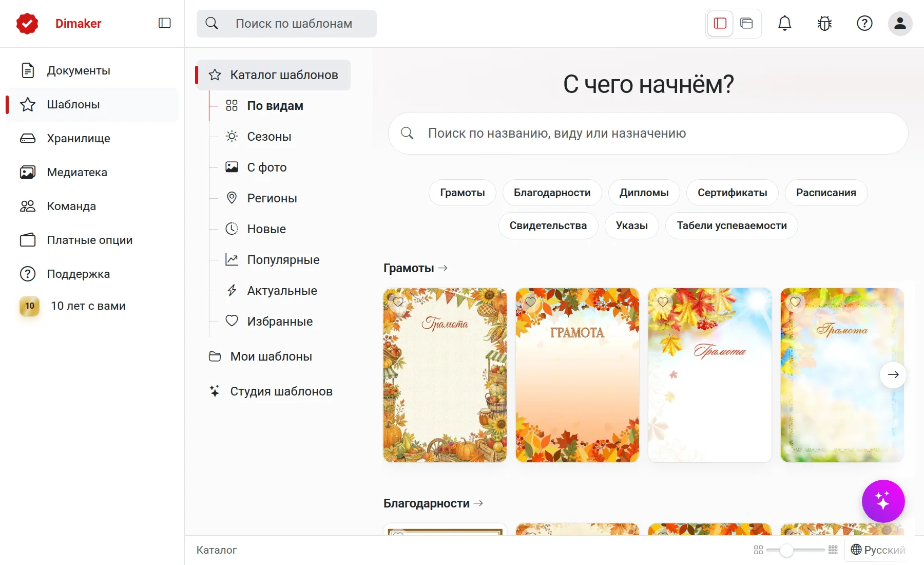Image resolution: width=924 pixels, height=565 pixels.
Task: Switch to window layout mode
Action: (x=746, y=23)
